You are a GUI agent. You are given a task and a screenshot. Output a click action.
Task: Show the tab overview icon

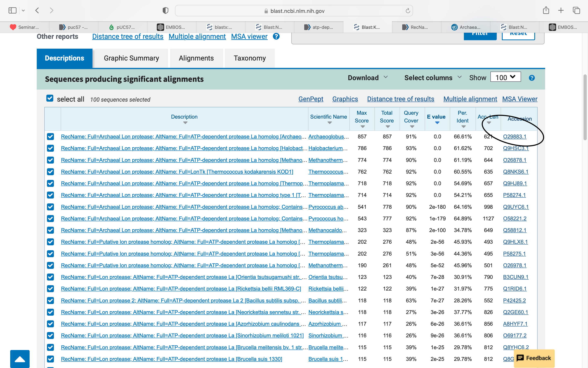point(576,10)
